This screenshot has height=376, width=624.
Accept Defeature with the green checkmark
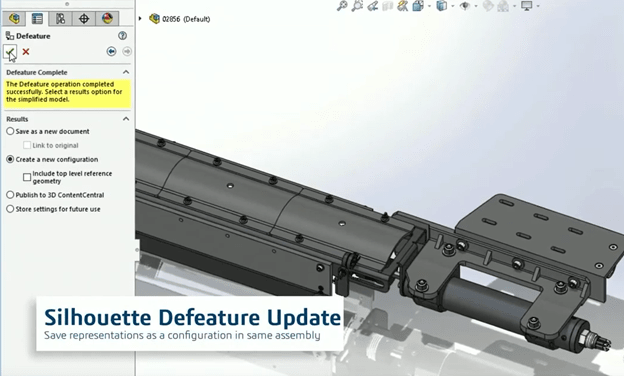point(10,52)
